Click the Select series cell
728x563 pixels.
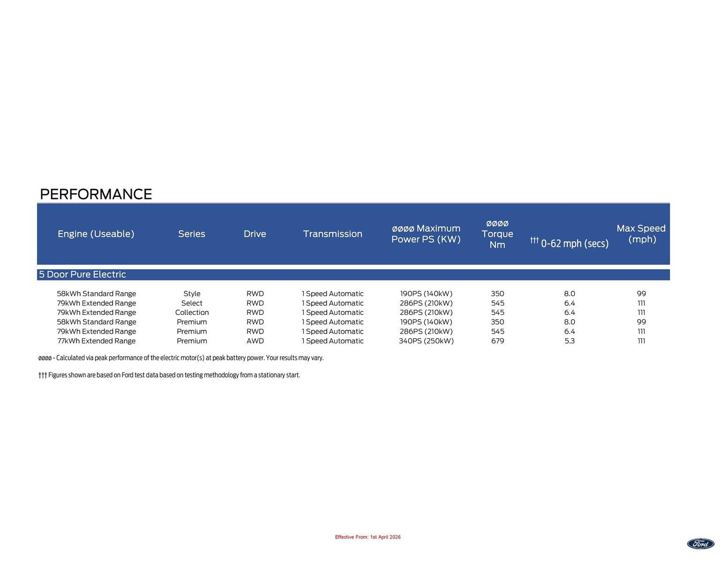click(x=192, y=303)
